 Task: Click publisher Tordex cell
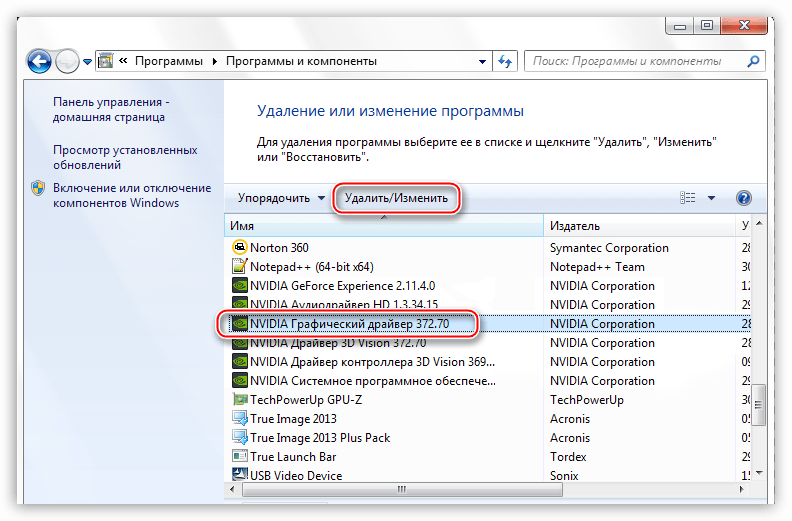568,457
